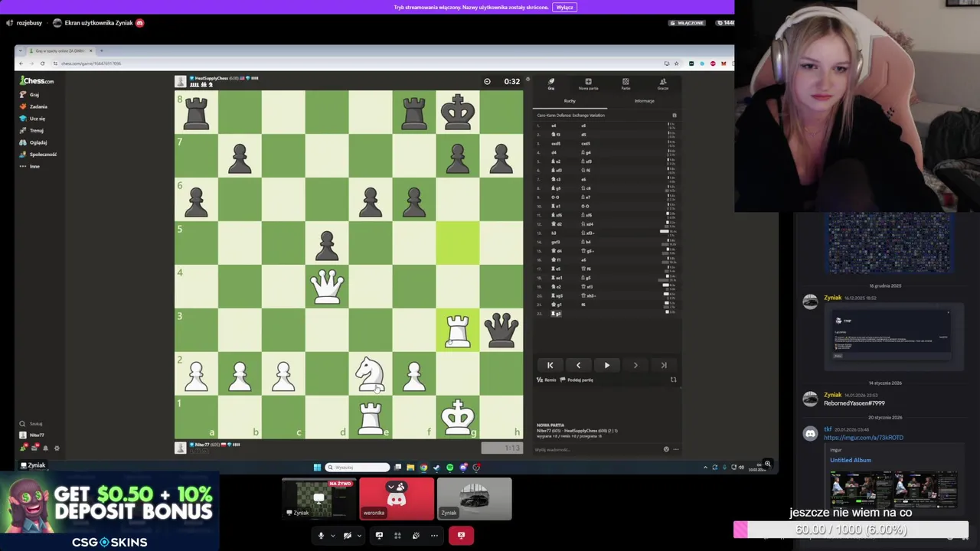Mute the microphone in Discord call

pyautogui.click(x=321, y=535)
